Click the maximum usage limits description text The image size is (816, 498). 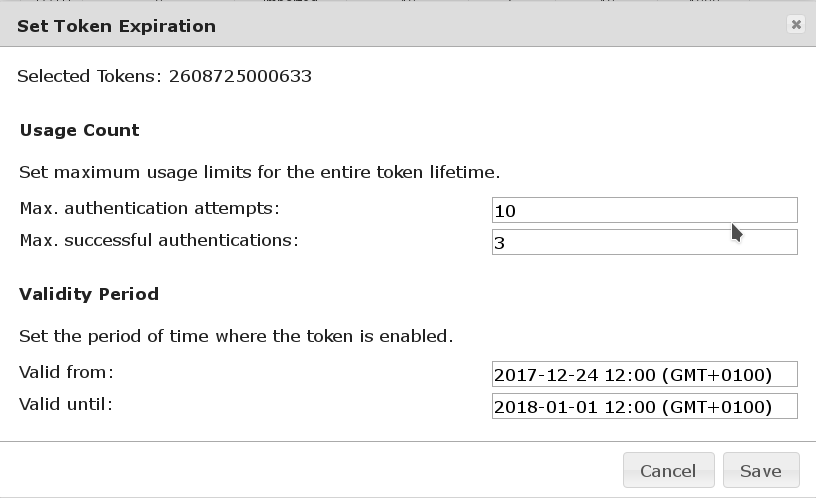(259, 172)
